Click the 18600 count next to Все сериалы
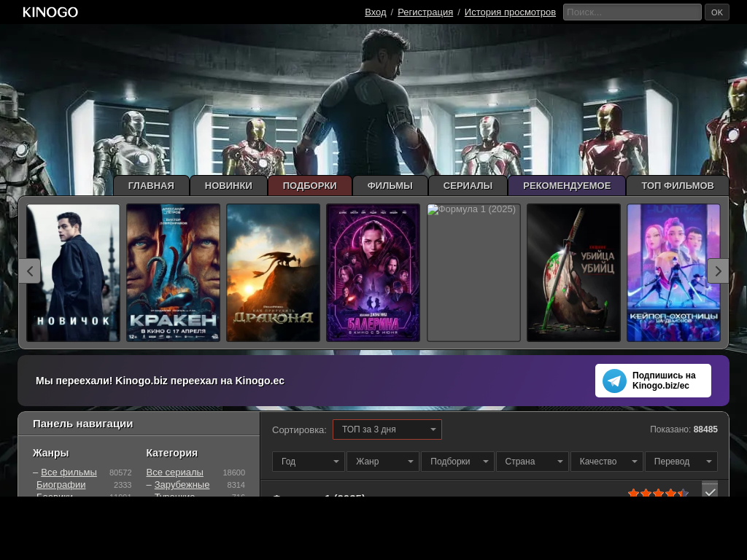This screenshot has height=560, width=747. 234,472
